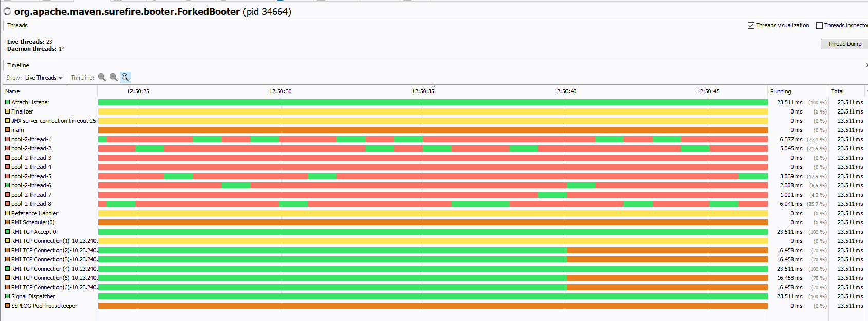868x321 pixels.
Task: Click the Live threads: 23 label
Action: click(x=30, y=42)
